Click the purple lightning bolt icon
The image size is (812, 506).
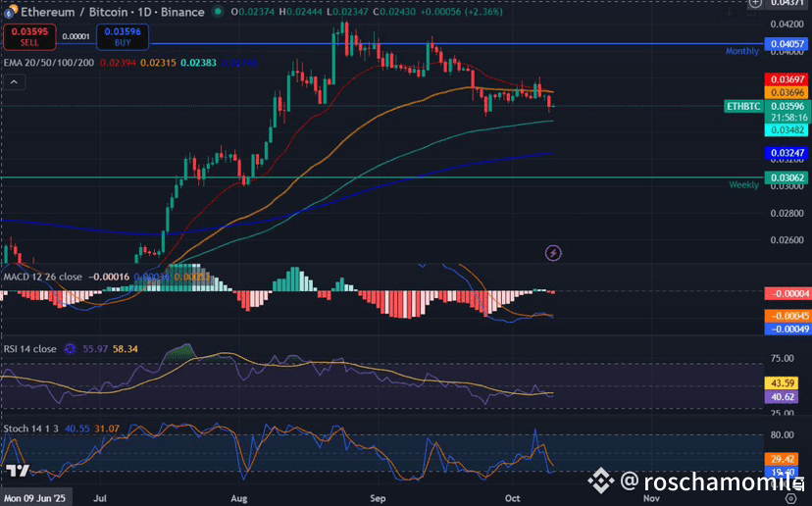coord(553,253)
